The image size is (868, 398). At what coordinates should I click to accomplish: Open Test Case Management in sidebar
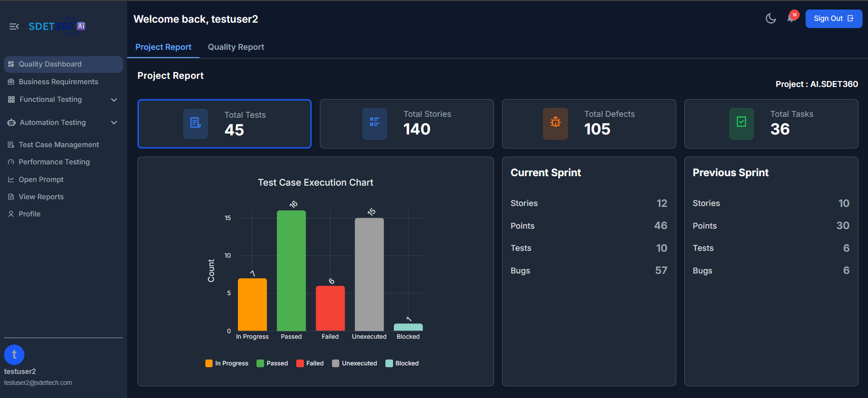59,145
